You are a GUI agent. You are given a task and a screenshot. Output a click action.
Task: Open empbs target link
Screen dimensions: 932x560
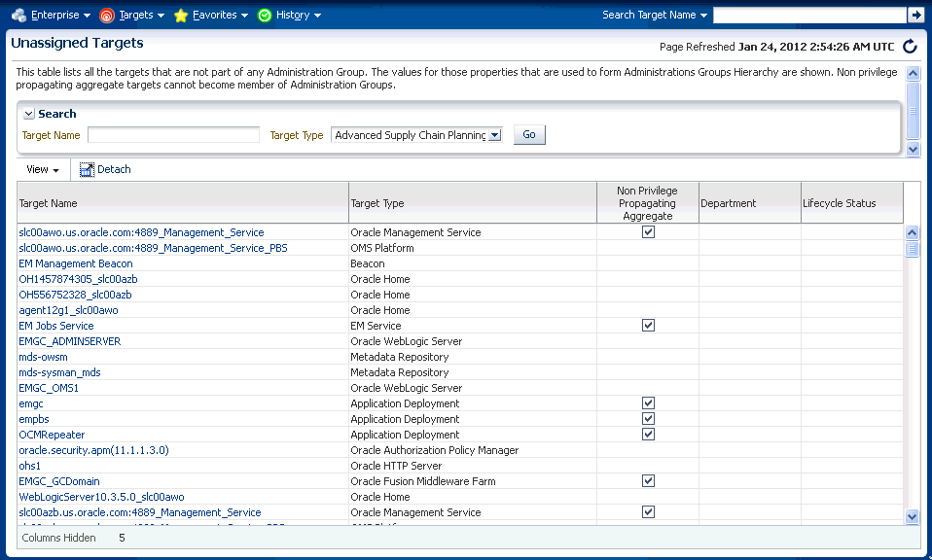pyautogui.click(x=34, y=419)
